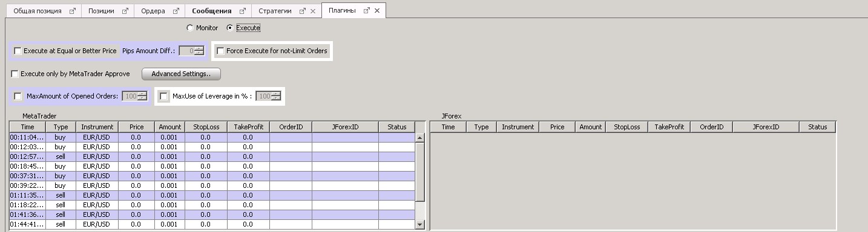
Task: Enable Execute at Equal or Better Price
Action: (18, 51)
